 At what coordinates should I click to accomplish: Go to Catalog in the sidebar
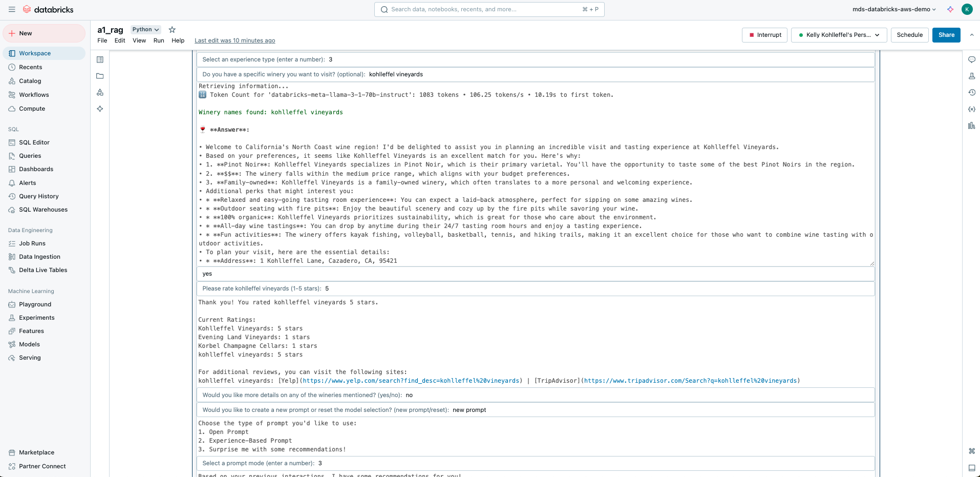pos(44,81)
